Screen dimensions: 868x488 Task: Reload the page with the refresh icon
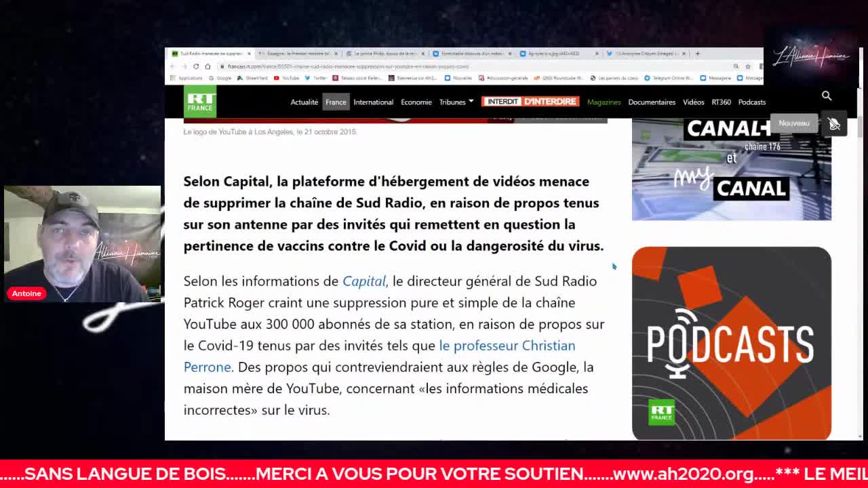click(x=196, y=66)
